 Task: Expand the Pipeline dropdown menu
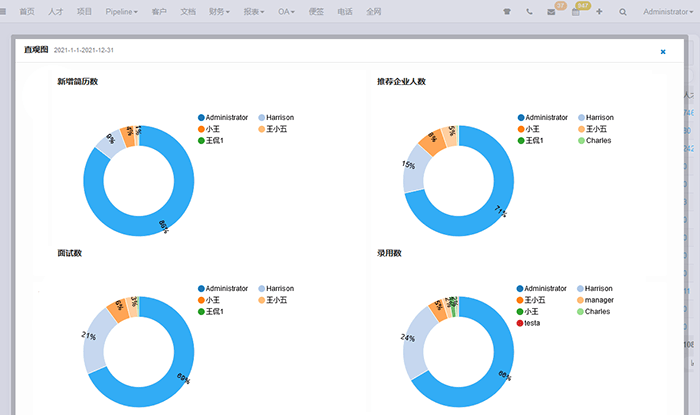click(x=121, y=12)
